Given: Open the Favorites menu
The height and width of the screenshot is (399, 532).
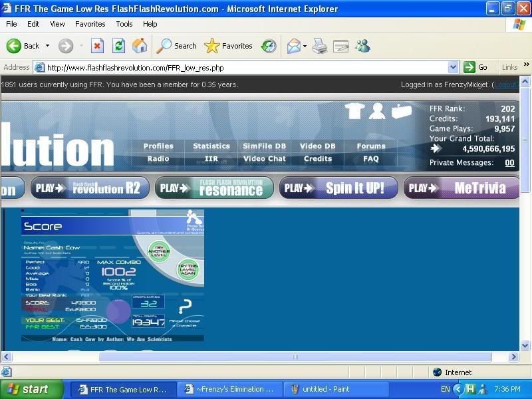Looking at the screenshot, I should (x=90, y=24).
